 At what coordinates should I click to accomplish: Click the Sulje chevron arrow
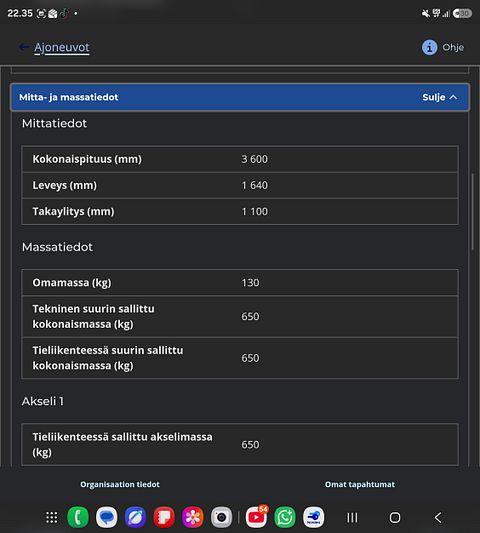453,97
